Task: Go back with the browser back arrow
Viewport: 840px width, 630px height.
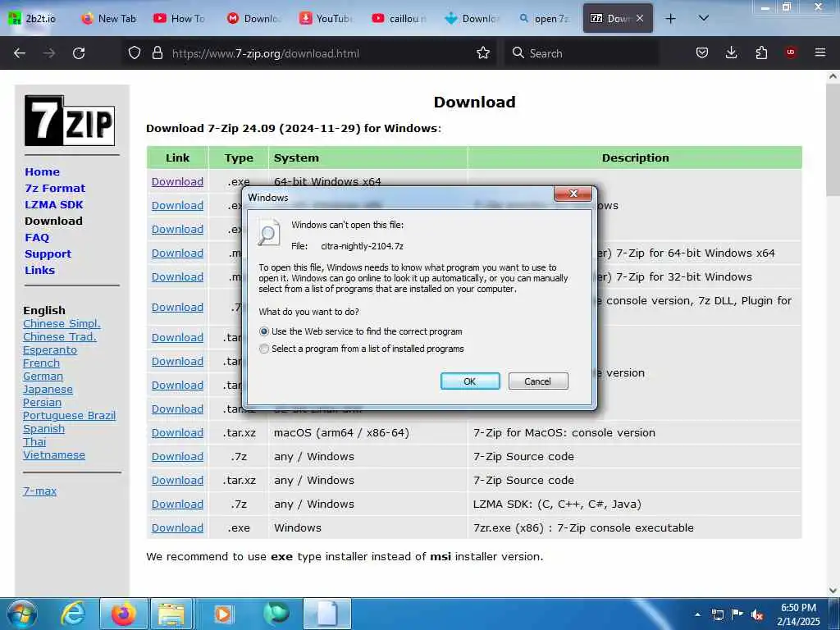Action: (20, 53)
